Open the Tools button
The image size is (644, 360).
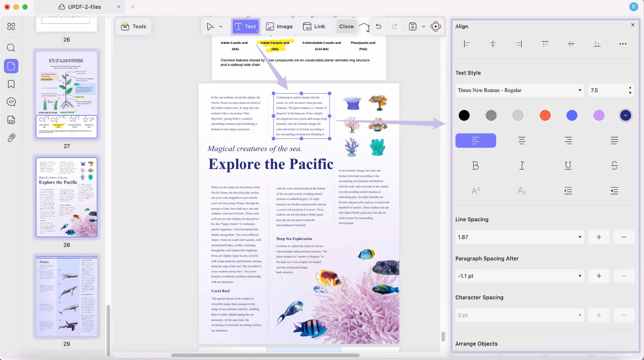pos(133,26)
